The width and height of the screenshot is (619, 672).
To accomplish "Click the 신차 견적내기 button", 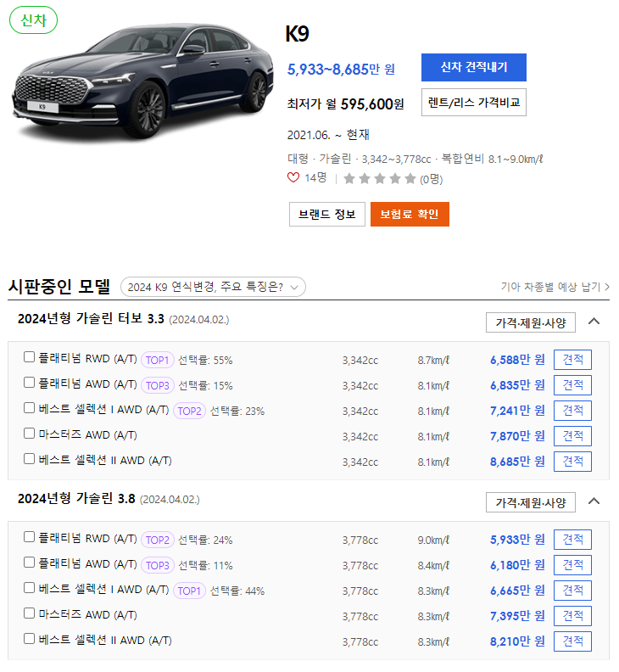I will 474,67.
